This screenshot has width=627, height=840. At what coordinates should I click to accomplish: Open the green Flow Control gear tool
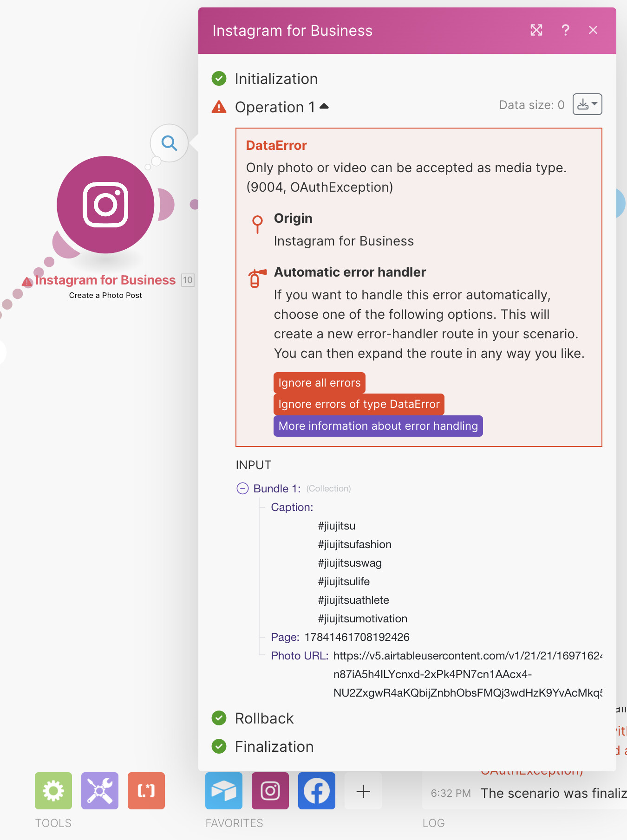[53, 791]
